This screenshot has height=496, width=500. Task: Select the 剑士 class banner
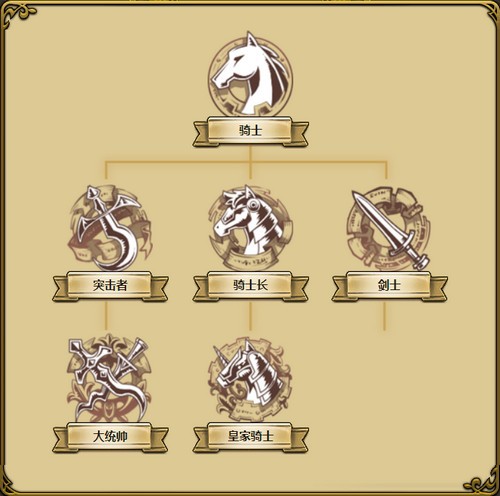coord(389,286)
